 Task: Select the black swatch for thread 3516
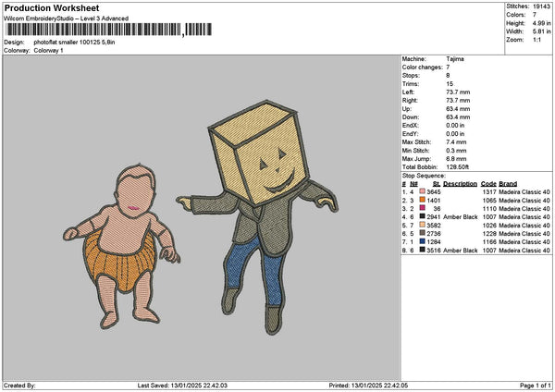click(x=424, y=250)
